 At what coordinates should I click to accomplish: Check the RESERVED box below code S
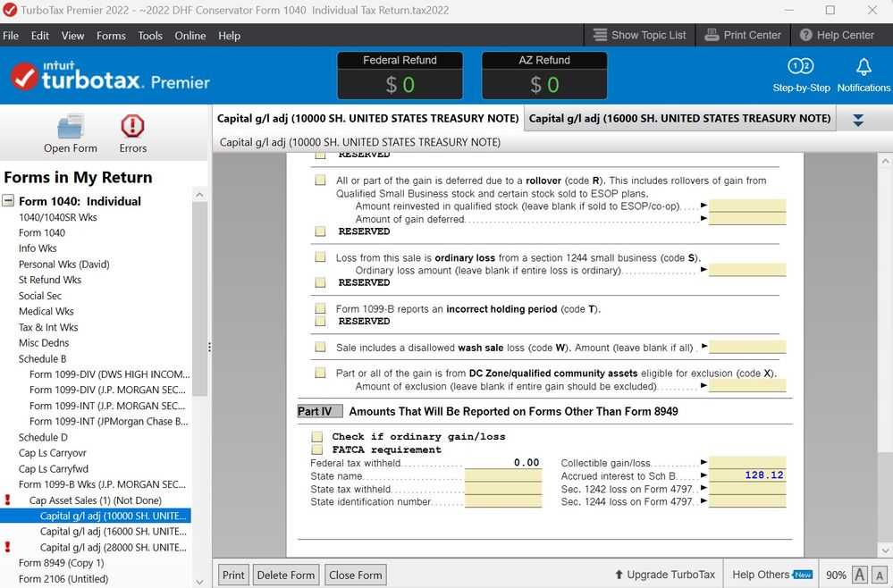click(321, 282)
